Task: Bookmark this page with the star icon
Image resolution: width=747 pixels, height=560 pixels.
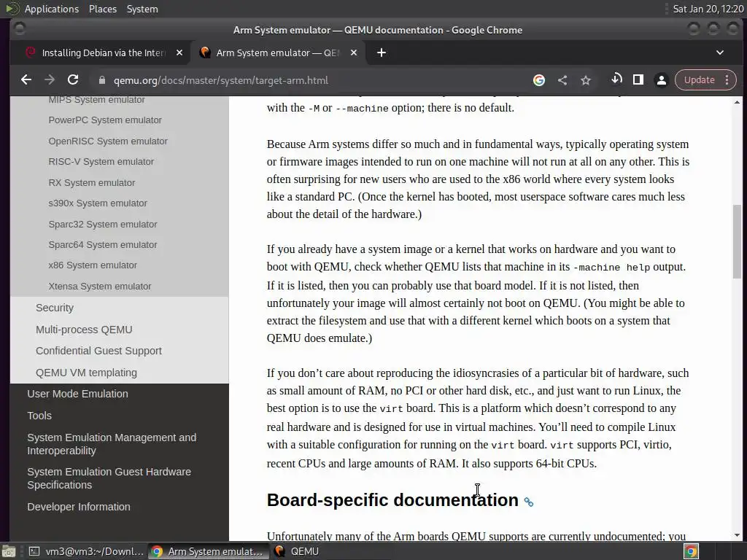Action: click(x=586, y=80)
